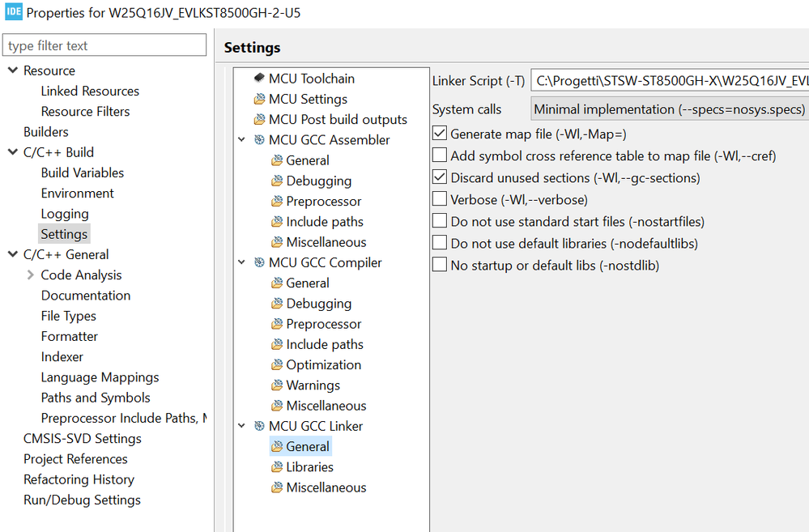Click the type filter text box

pos(104,45)
